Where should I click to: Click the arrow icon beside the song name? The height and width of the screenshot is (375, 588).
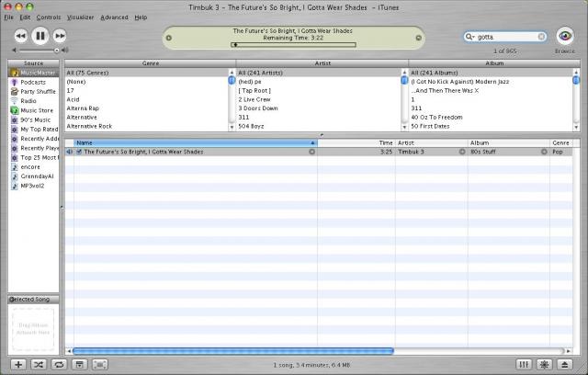pyautogui.click(x=311, y=152)
